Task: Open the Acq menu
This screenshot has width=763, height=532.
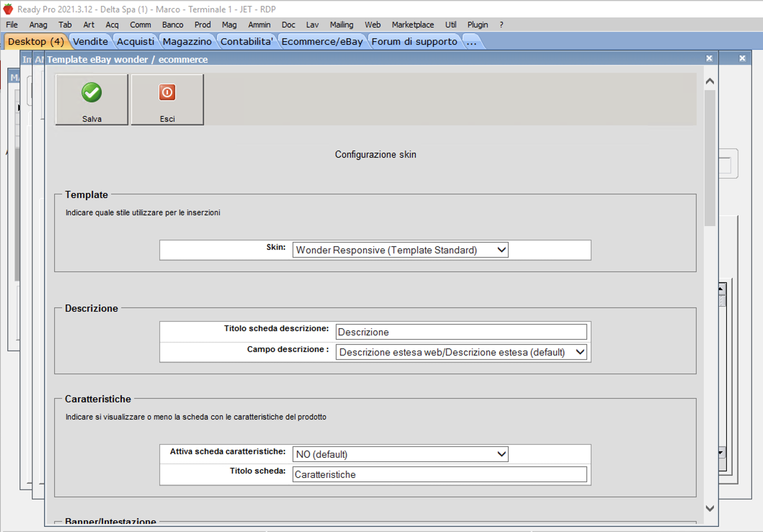Action: point(112,25)
